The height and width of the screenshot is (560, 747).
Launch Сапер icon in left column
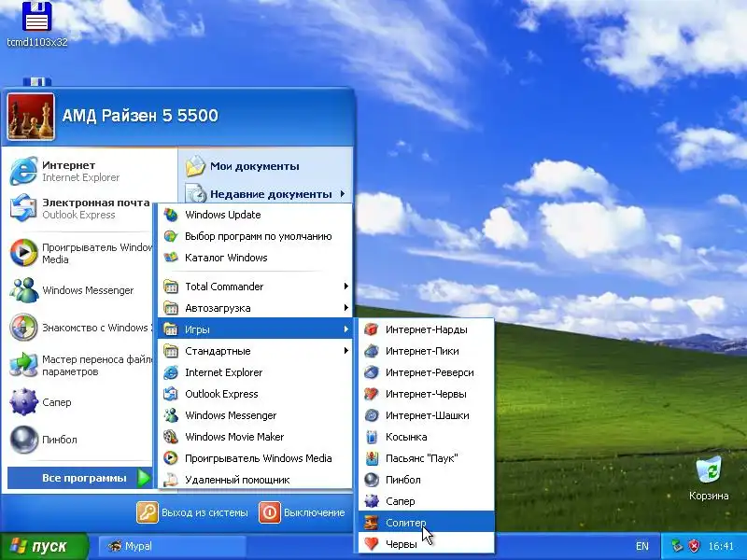tap(23, 402)
